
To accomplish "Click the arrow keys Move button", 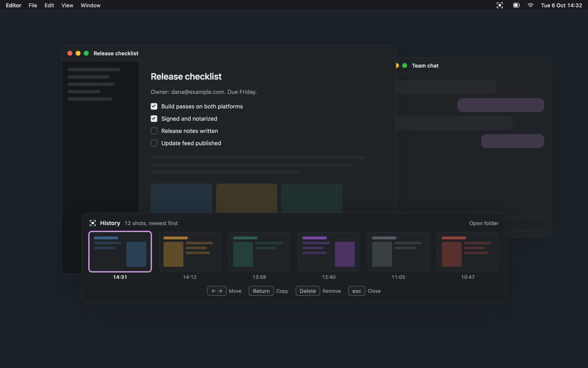I will [x=217, y=291].
